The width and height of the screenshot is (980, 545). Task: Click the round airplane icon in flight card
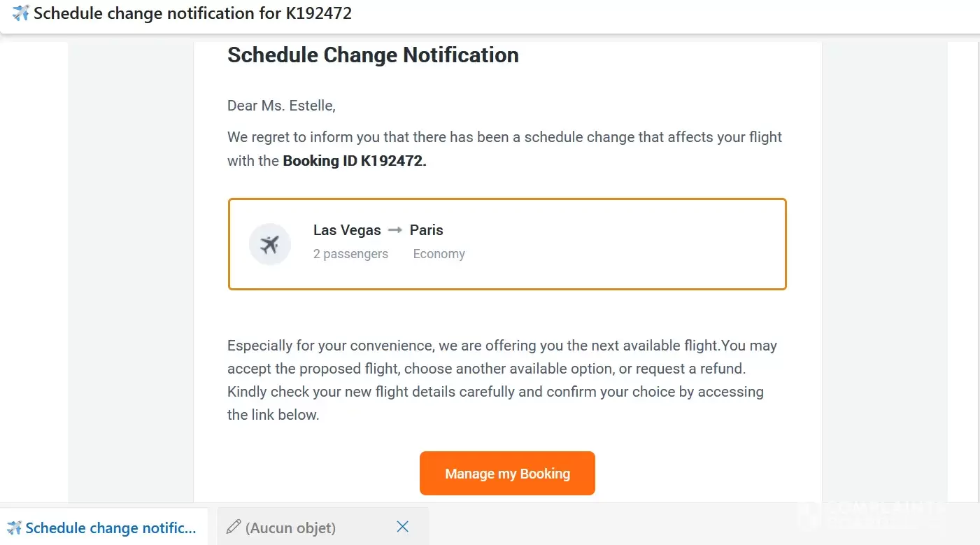click(x=269, y=244)
